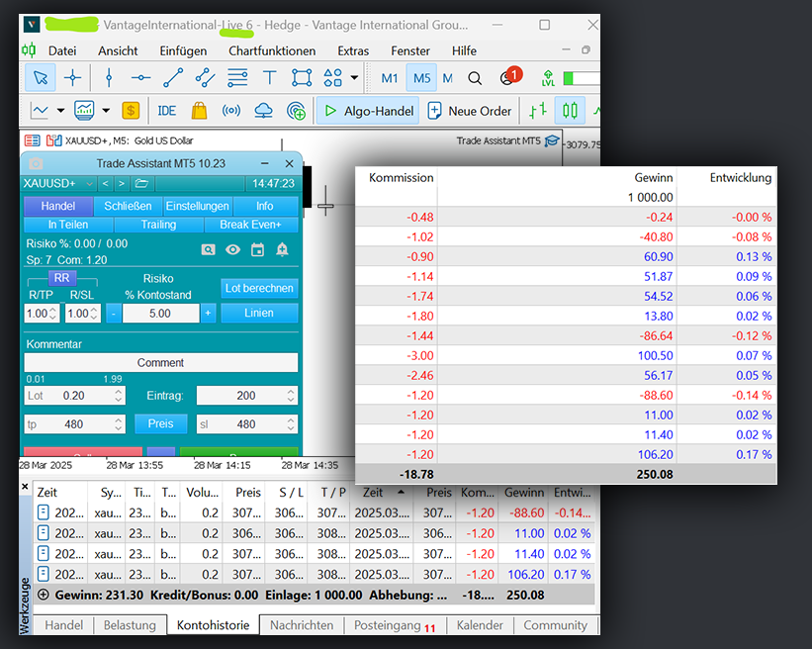Open the Kontohistorie tab
This screenshot has height=649, width=812.
[x=213, y=625]
